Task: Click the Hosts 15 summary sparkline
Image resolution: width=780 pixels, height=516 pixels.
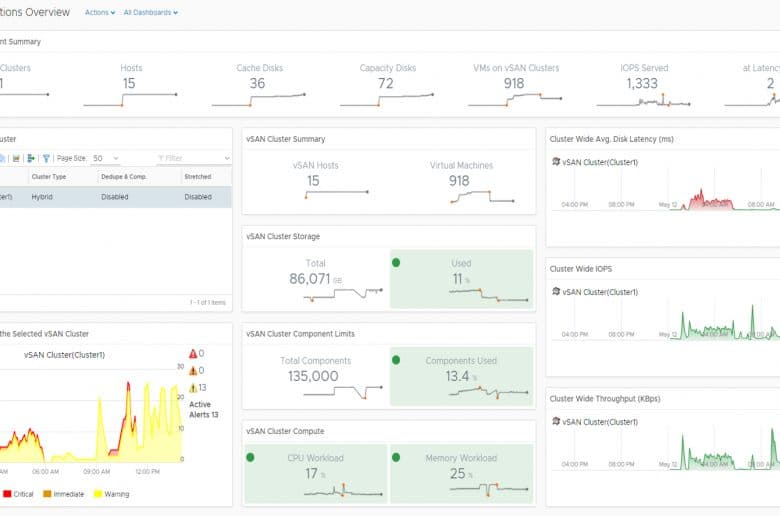Action: point(130,100)
